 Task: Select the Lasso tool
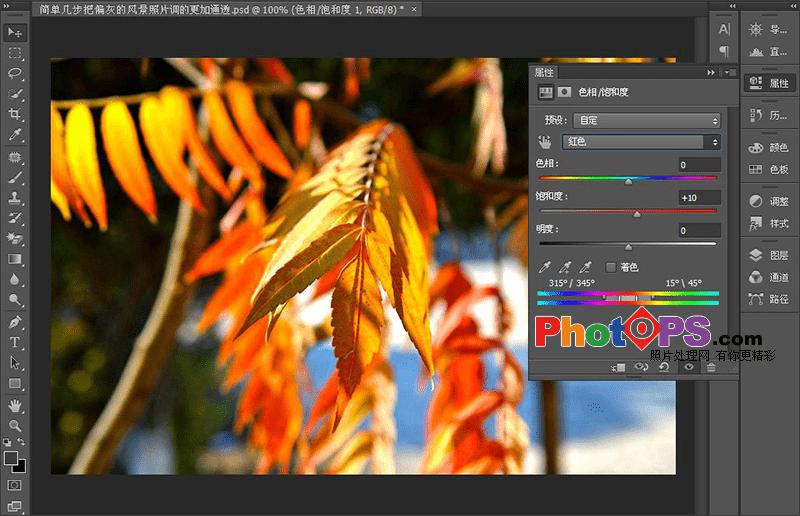(15, 73)
